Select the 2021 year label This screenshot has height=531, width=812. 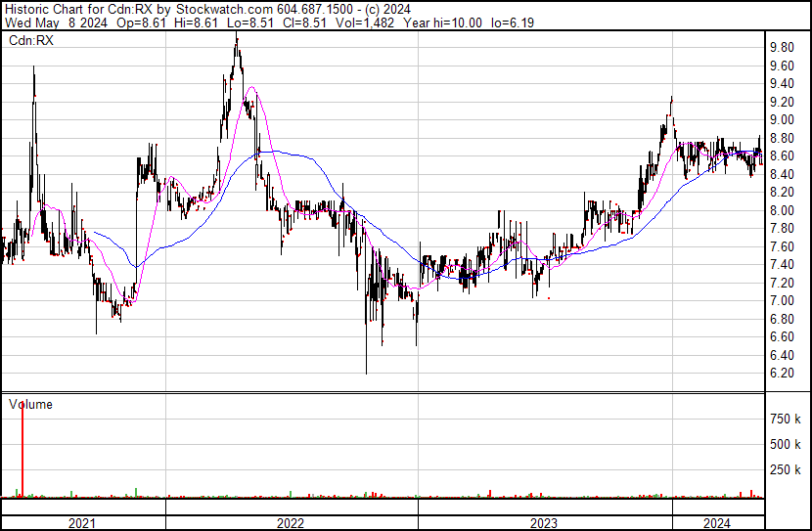click(82, 523)
